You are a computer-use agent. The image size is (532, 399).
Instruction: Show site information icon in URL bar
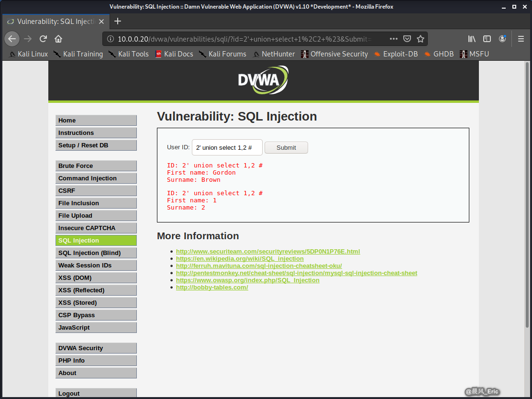pyautogui.click(x=110, y=39)
